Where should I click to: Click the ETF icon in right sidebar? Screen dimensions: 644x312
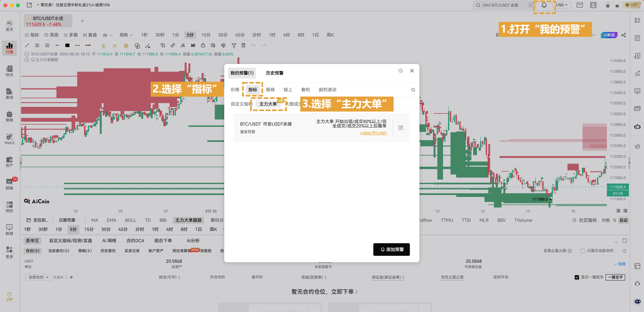pyautogui.click(x=637, y=108)
